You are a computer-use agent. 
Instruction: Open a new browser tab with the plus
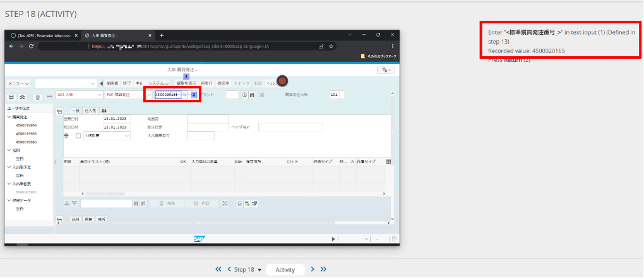[x=162, y=35]
